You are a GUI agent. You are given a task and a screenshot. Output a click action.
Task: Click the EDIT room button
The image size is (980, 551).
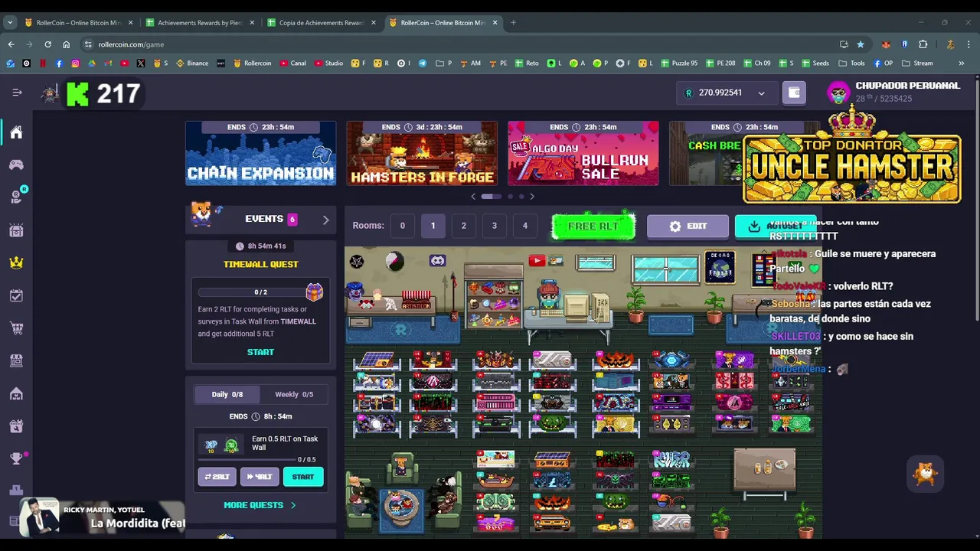(x=688, y=227)
